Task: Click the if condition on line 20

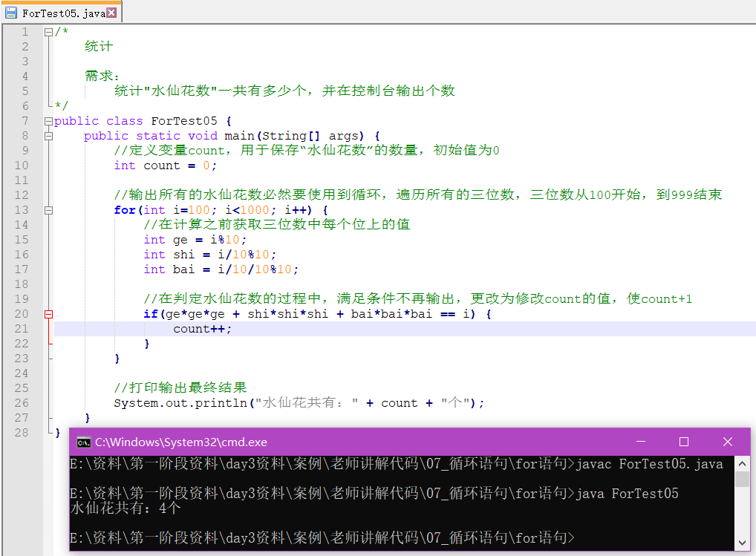Action: (x=318, y=314)
